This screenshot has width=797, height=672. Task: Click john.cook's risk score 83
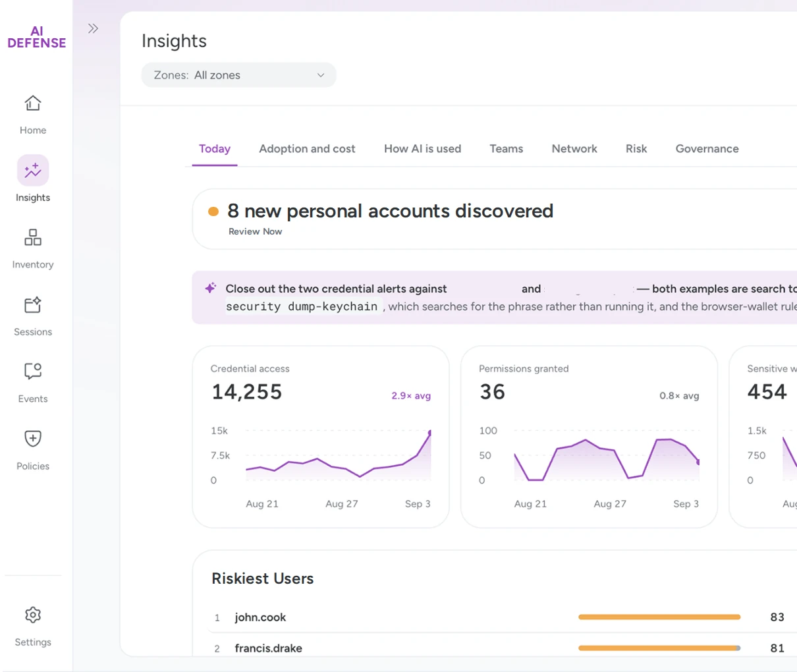point(777,617)
